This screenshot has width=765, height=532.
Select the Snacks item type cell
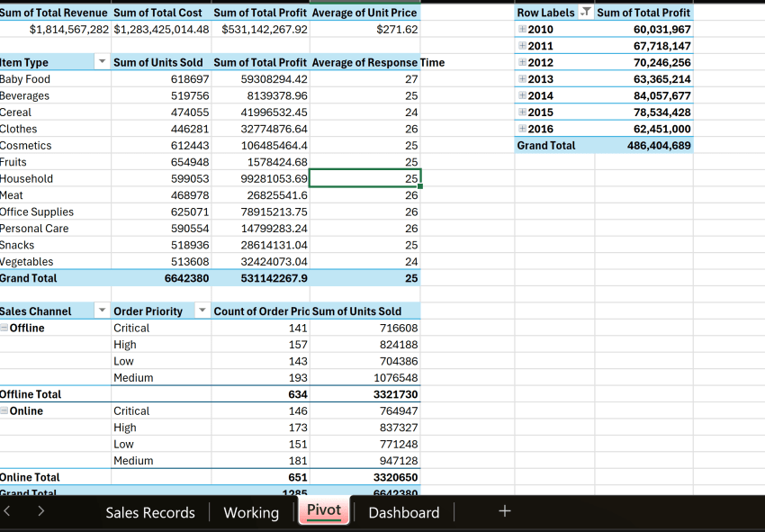pos(55,245)
